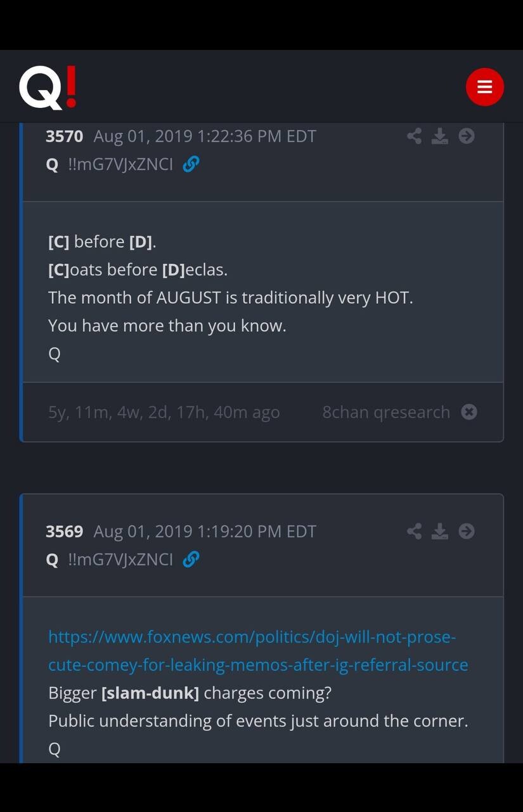This screenshot has width=523, height=812.
Task: Open the red hamburger menu
Action: tap(485, 87)
